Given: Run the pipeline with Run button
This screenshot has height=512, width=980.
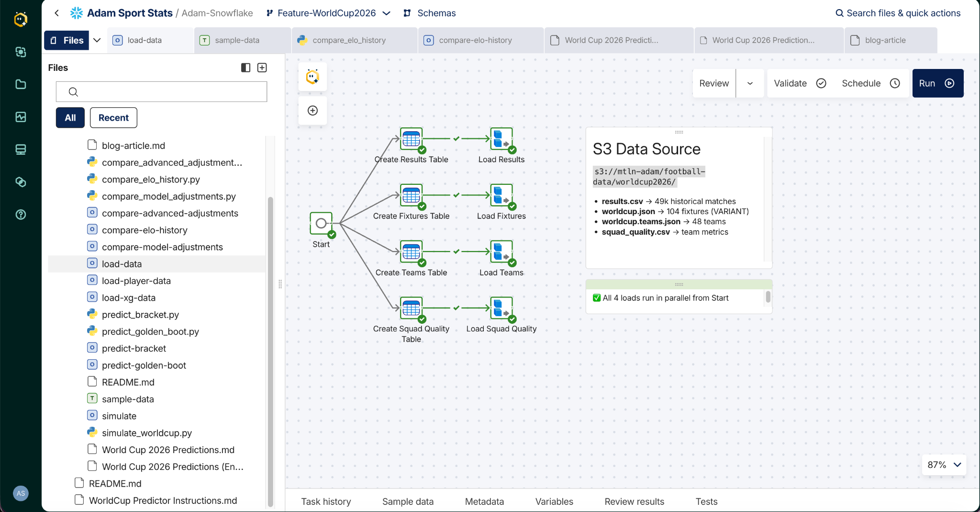Looking at the screenshot, I should click(x=937, y=83).
